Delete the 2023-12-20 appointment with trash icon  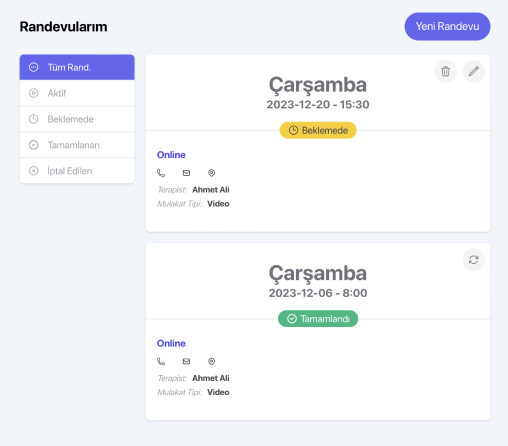click(445, 71)
